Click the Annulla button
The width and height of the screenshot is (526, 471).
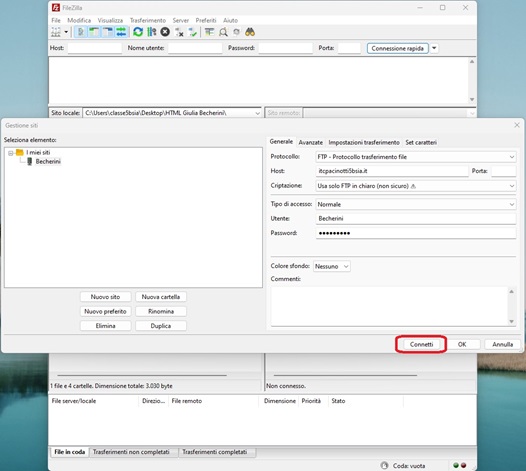(503, 344)
